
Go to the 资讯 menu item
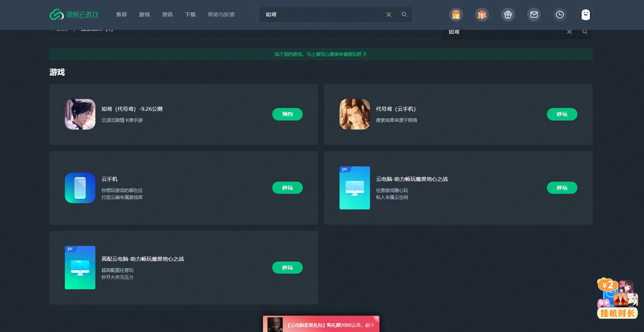(x=167, y=15)
